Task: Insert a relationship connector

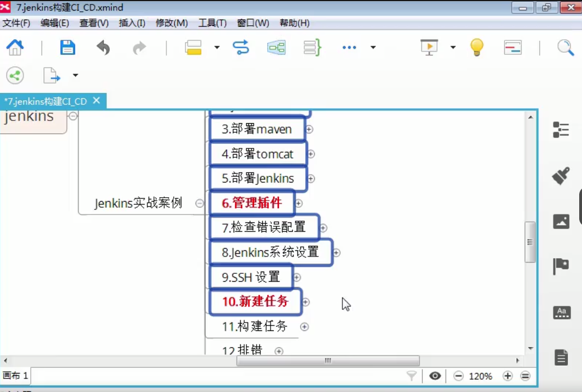Action: 241,48
